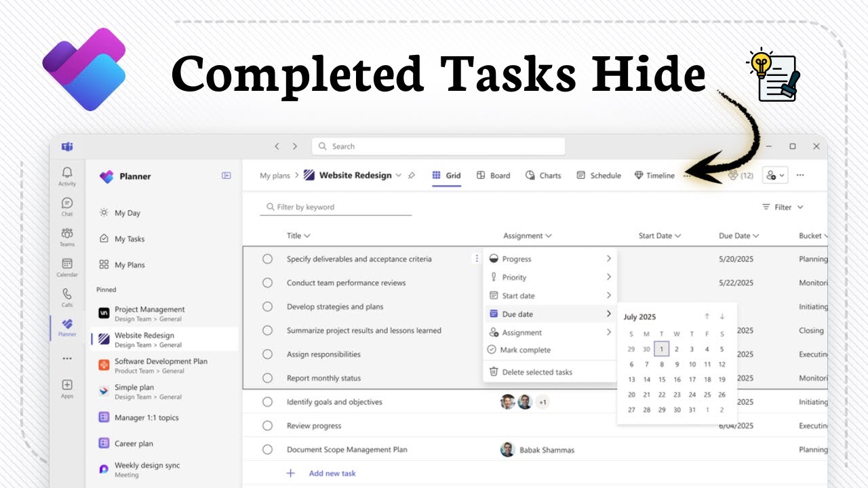The height and width of the screenshot is (488, 868).
Task: Select Due date menu entry
Action: [x=550, y=314]
